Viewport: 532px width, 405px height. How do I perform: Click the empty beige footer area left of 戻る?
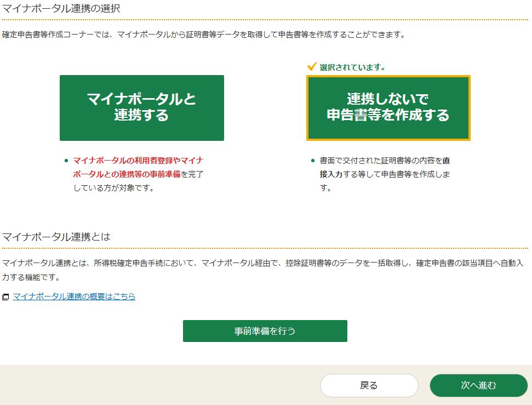[159, 385]
